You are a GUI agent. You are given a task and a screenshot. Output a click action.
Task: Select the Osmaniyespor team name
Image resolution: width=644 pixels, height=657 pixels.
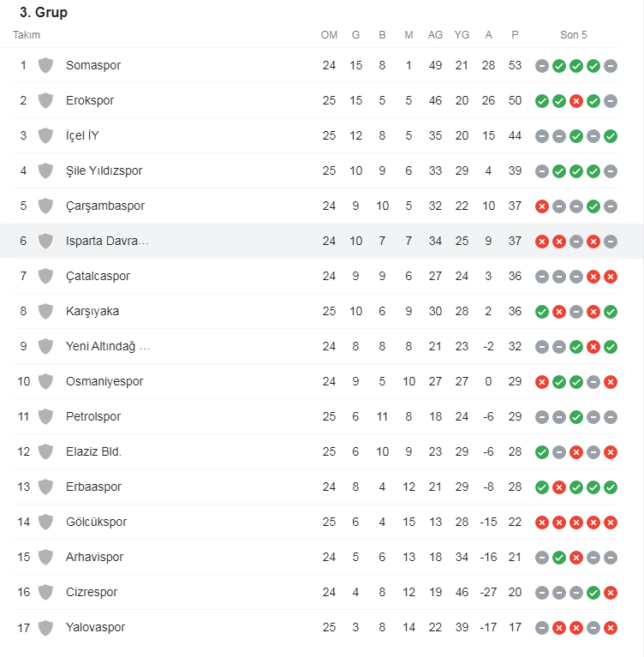pyautogui.click(x=104, y=382)
